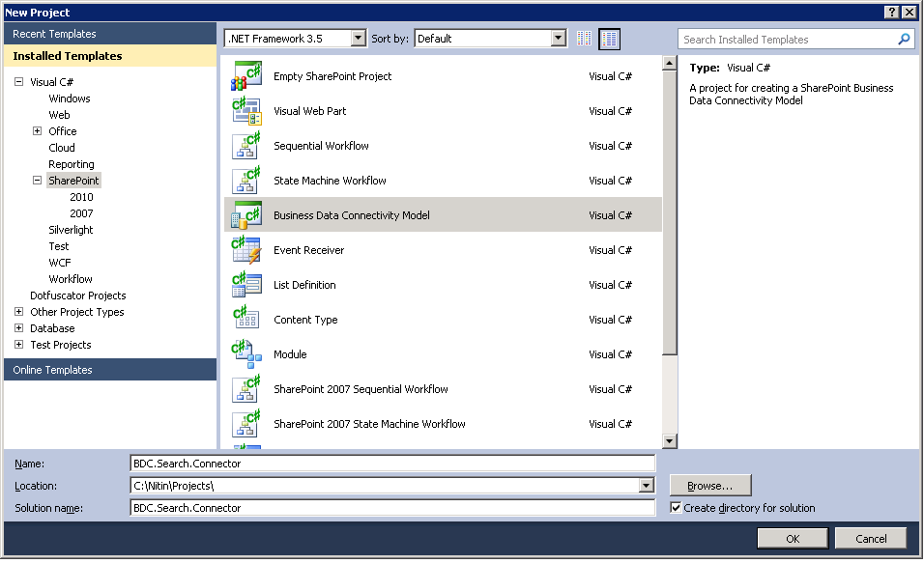
Task: Click the List Definition template icon
Action: (x=246, y=285)
